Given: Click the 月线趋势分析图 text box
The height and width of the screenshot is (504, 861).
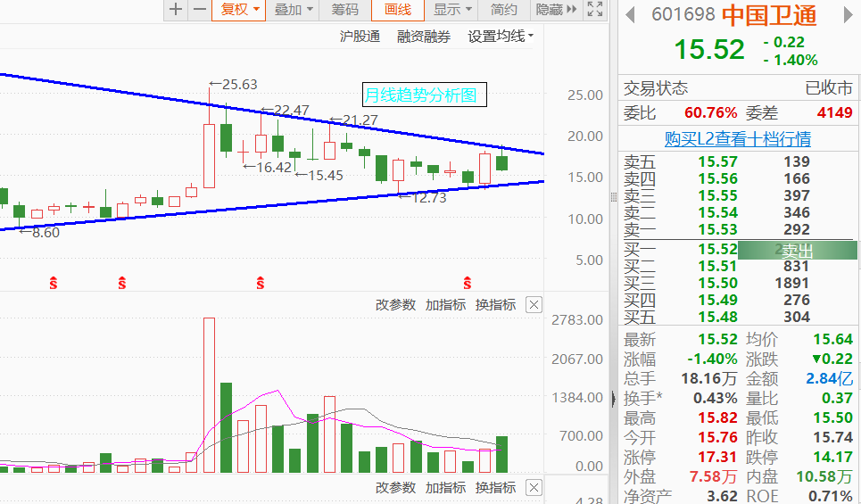Looking at the screenshot, I should [x=424, y=95].
